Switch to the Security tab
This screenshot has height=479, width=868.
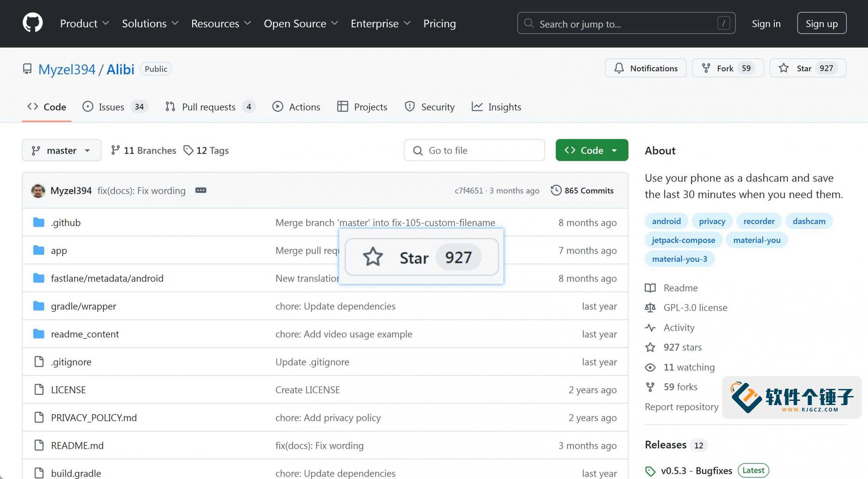pyautogui.click(x=429, y=107)
